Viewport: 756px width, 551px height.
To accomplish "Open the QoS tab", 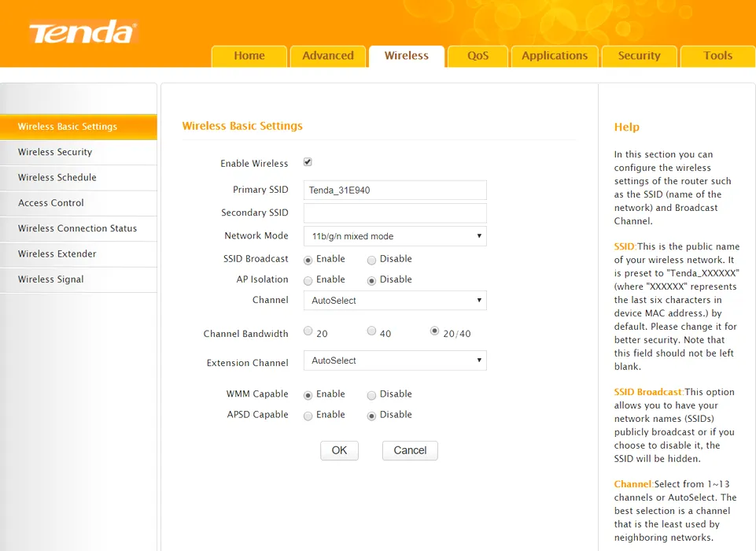I will (478, 56).
